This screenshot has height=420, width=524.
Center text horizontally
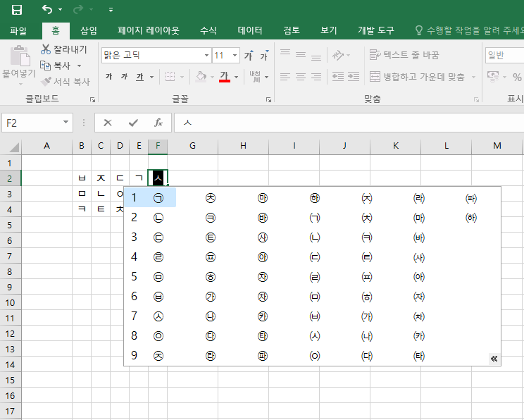pyautogui.click(x=301, y=77)
